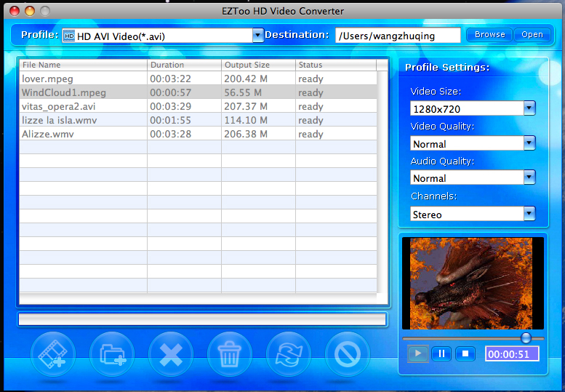Click the HD profile icon

coord(69,36)
